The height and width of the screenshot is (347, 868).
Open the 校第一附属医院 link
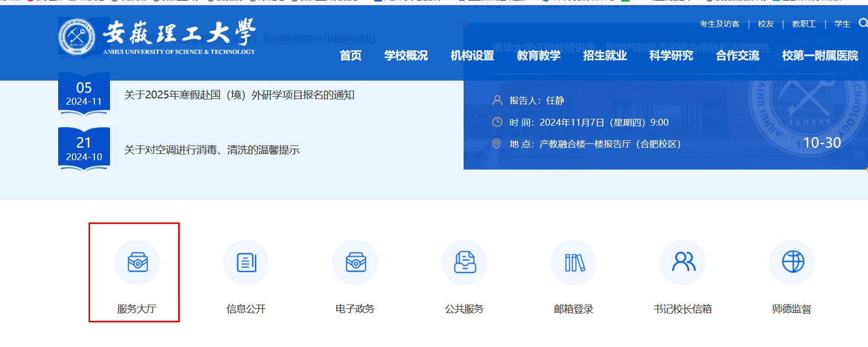(x=820, y=55)
